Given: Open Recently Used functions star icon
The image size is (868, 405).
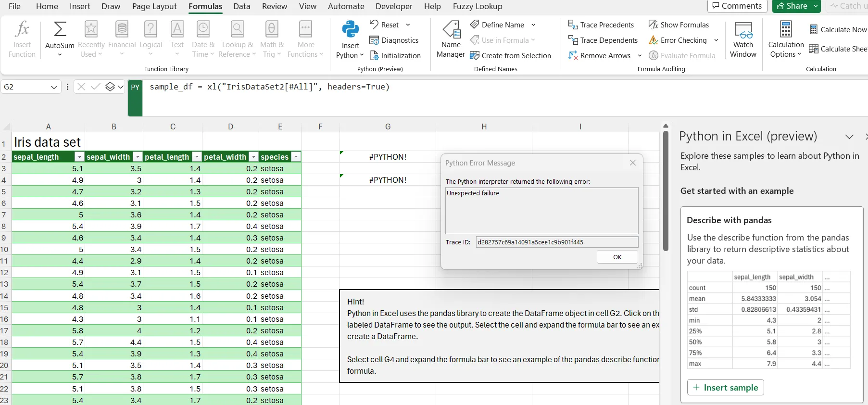Looking at the screenshot, I should pyautogui.click(x=91, y=29).
